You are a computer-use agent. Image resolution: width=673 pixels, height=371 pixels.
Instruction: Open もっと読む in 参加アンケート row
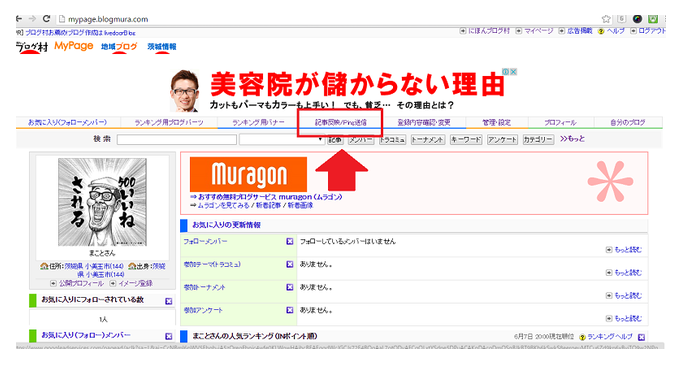point(628,318)
